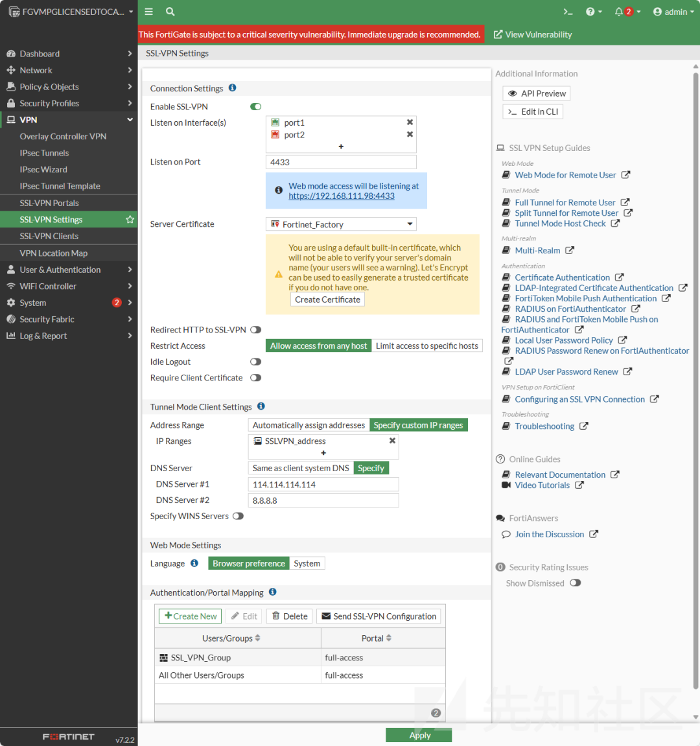Add an IP range with plus icon

pyautogui.click(x=323, y=453)
